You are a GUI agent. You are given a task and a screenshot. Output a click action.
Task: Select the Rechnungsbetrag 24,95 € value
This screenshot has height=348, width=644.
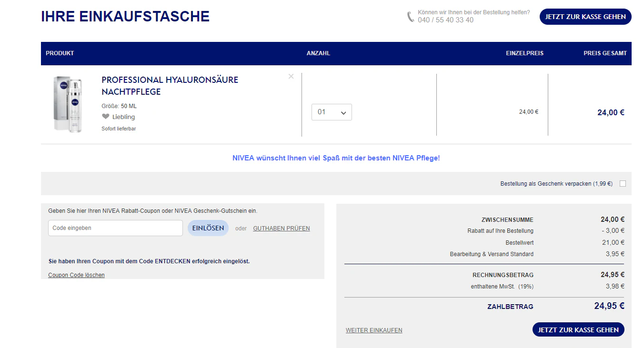tap(613, 275)
